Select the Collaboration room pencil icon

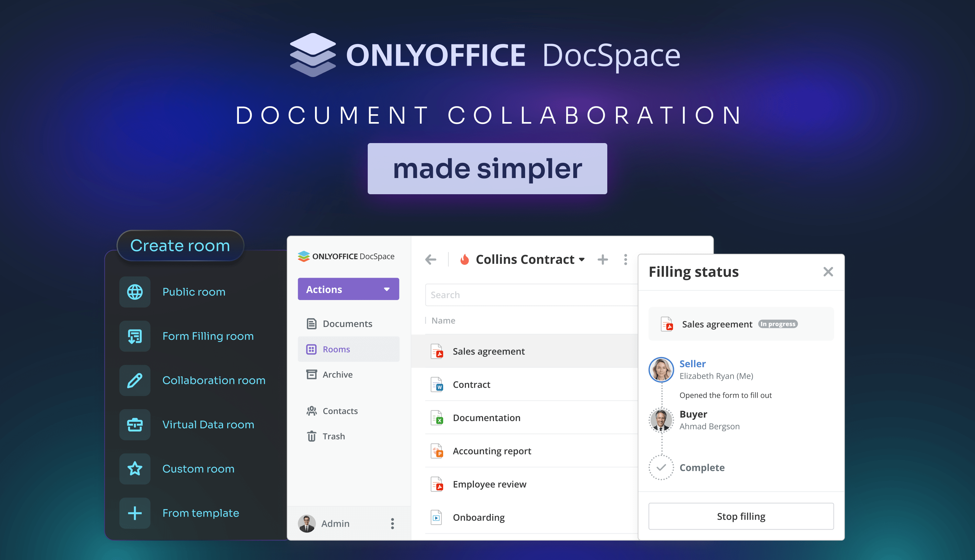coord(134,380)
